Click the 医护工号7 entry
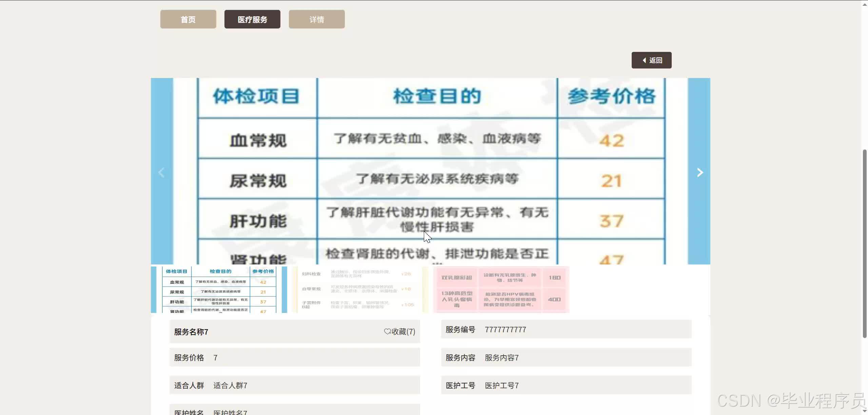This screenshot has height=415, width=868. point(501,385)
